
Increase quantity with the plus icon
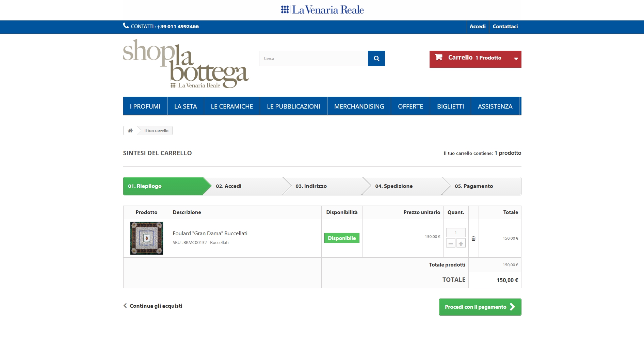point(461,243)
